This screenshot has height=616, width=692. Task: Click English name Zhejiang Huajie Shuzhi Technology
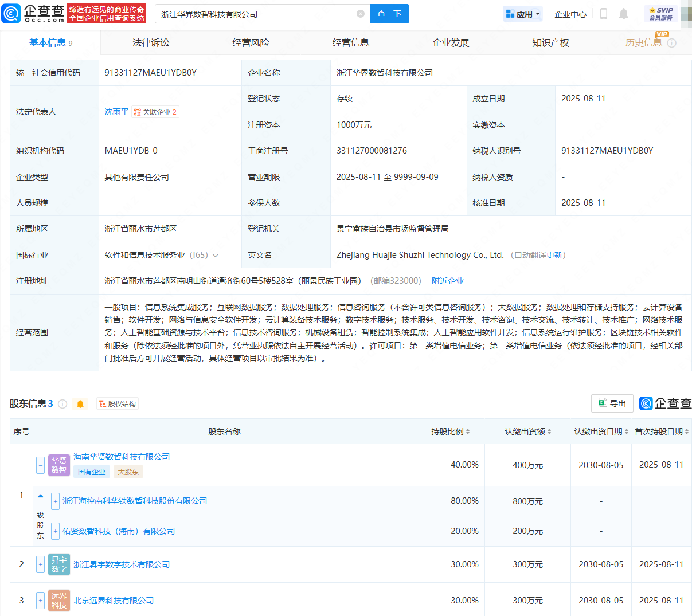(x=420, y=255)
